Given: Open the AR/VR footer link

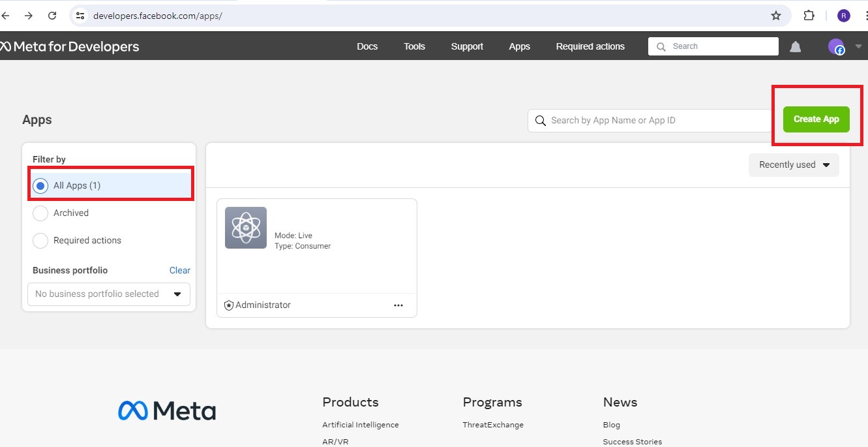Looking at the screenshot, I should 335,442.
